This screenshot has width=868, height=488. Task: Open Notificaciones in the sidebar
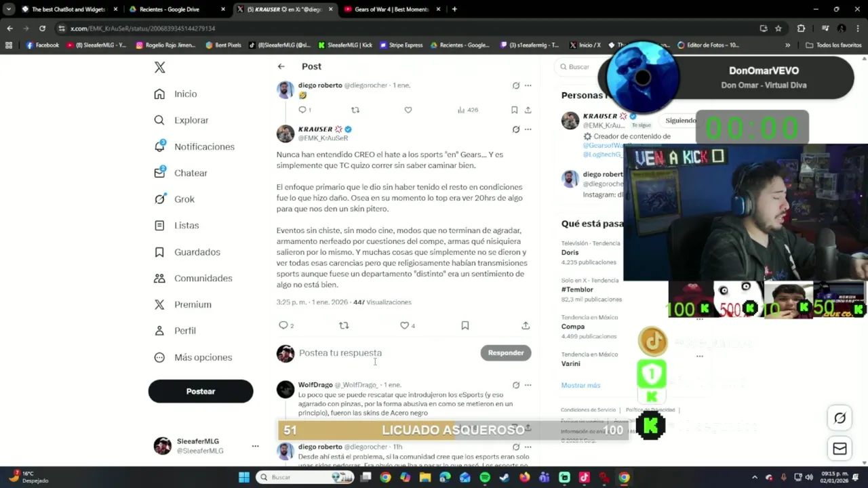tap(194, 146)
